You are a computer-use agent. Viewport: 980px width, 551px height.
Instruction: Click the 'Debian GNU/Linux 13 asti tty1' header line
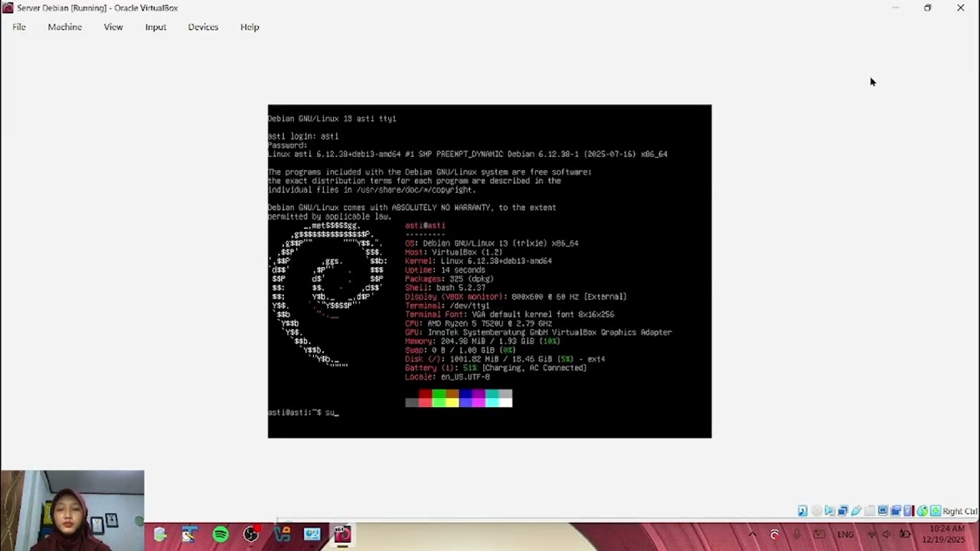(332, 119)
